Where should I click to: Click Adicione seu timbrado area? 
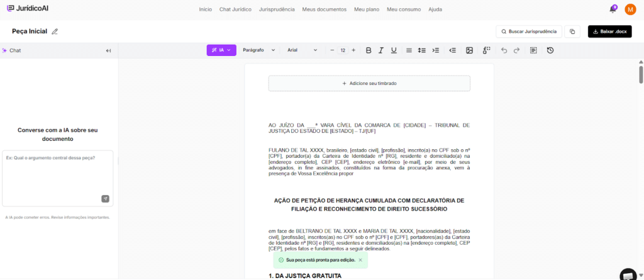click(369, 83)
